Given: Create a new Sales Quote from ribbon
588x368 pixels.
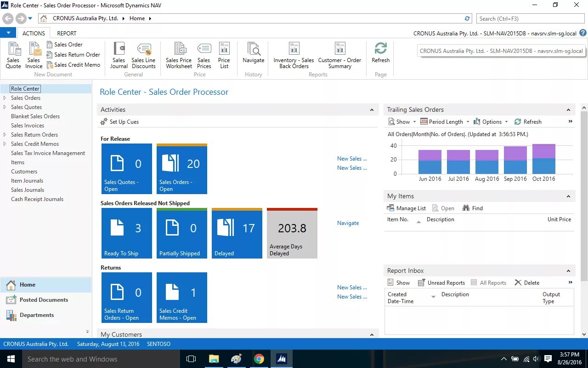Looking at the screenshot, I should [x=13, y=56].
